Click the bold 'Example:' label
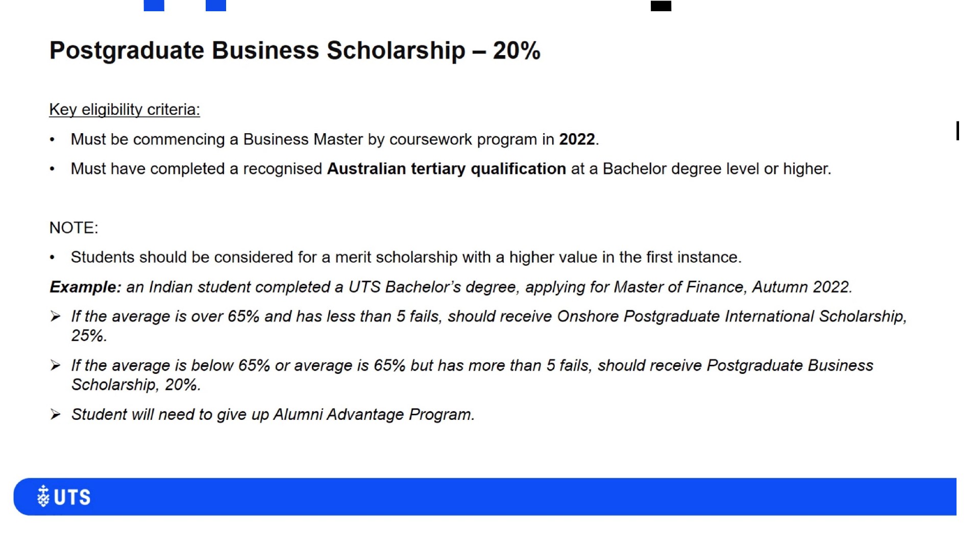This screenshot has height=551, width=980. coord(85,287)
